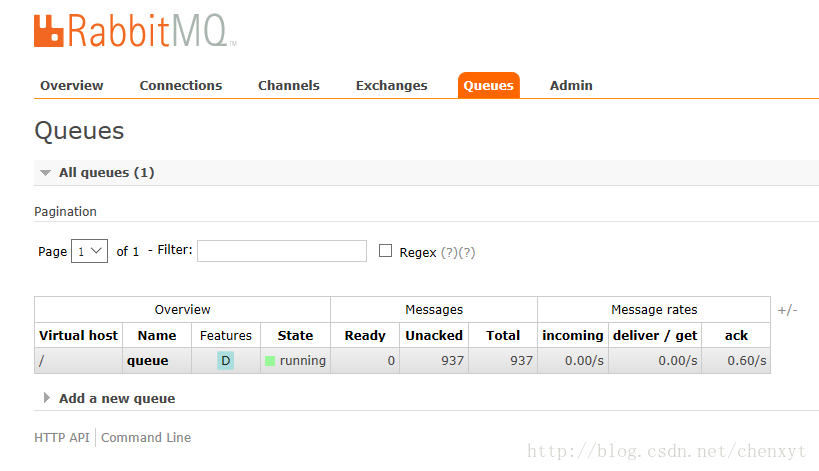Click the Ready value 0
This screenshot has height=471, width=819.
(391, 361)
